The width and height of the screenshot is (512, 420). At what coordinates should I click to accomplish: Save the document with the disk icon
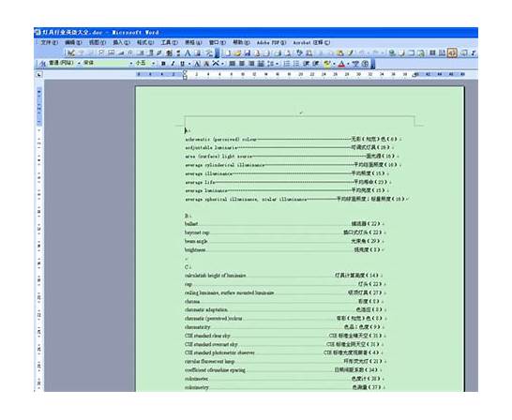pos(248,52)
